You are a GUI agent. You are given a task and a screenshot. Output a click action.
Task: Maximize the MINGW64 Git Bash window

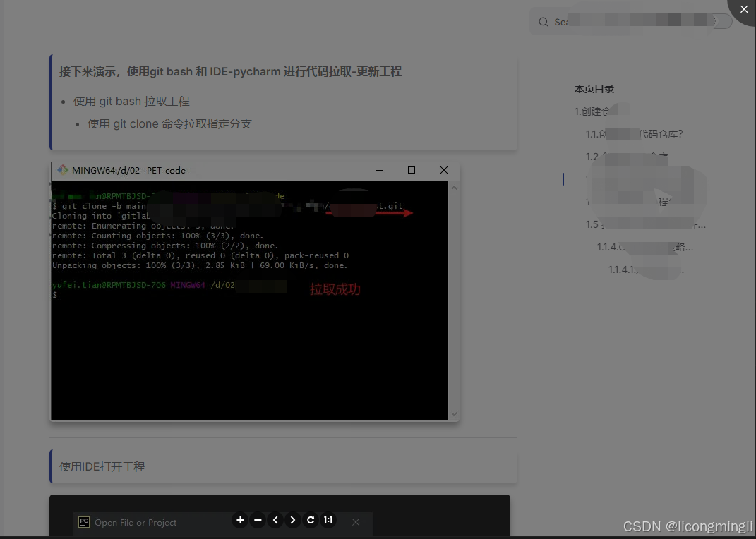[x=412, y=170]
